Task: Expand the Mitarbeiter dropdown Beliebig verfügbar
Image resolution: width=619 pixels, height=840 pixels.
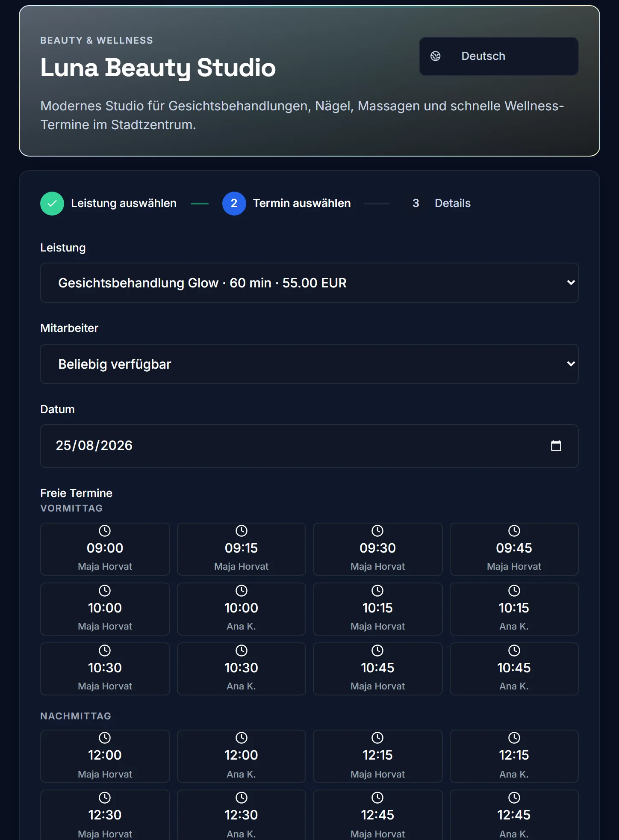Action: (309, 364)
